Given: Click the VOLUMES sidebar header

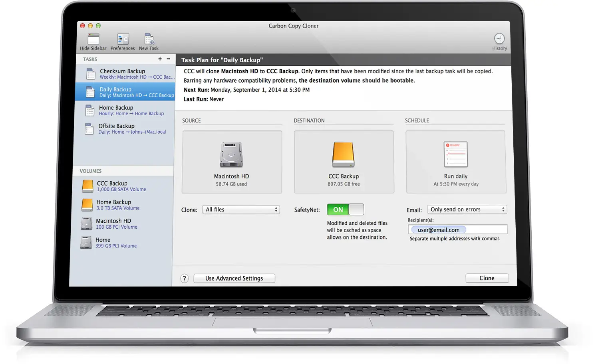Looking at the screenshot, I should tap(91, 171).
